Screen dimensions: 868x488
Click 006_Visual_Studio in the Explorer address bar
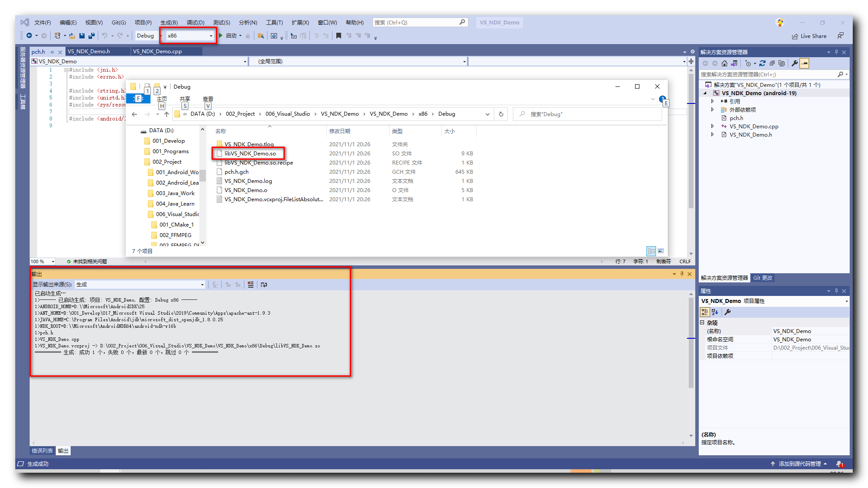click(287, 114)
